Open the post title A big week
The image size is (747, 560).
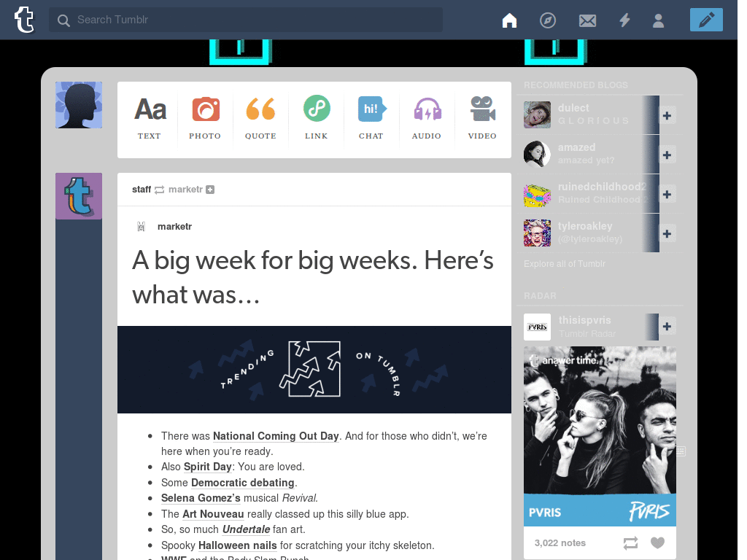click(x=313, y=278)
